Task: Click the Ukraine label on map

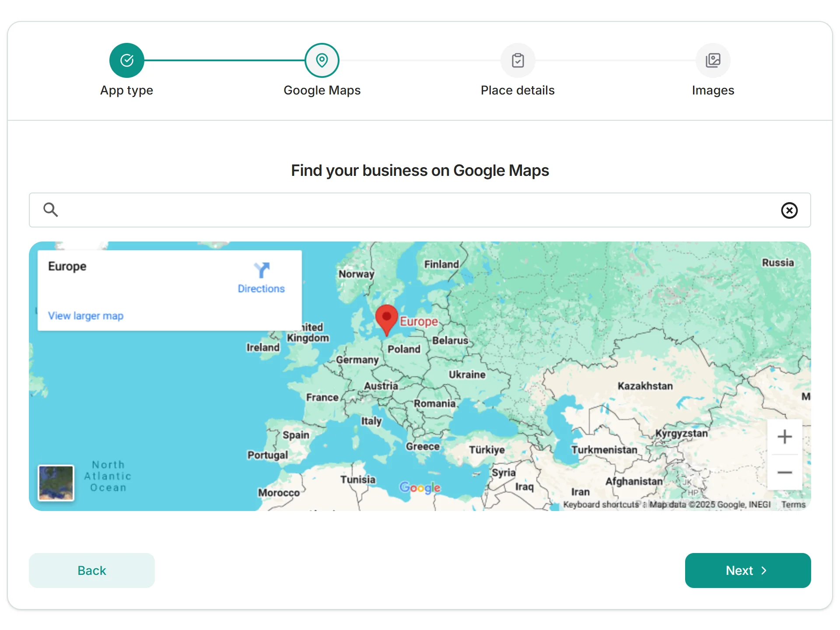Action: point(467,374)
